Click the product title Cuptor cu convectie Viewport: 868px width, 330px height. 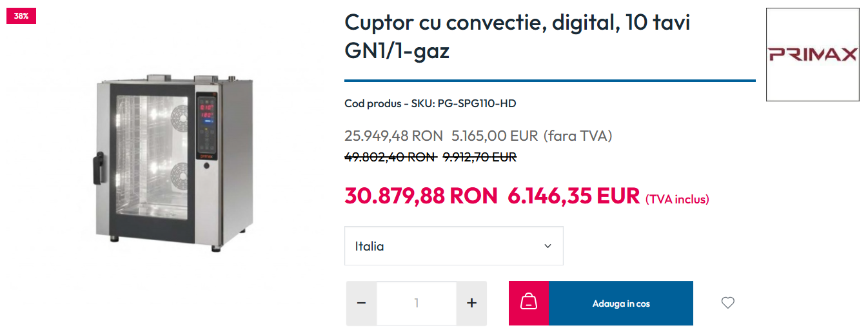pos(518,36)
